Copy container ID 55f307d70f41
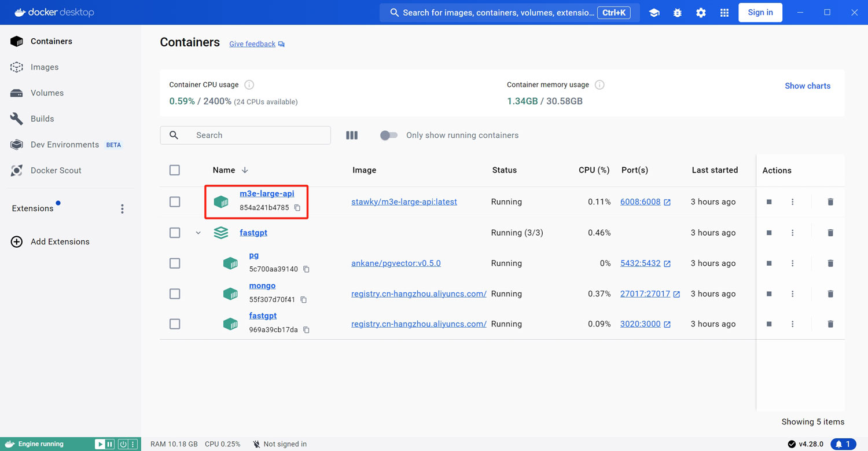This screenshot has height=451, width=868. pyautogui.click(x=304, y=300)
